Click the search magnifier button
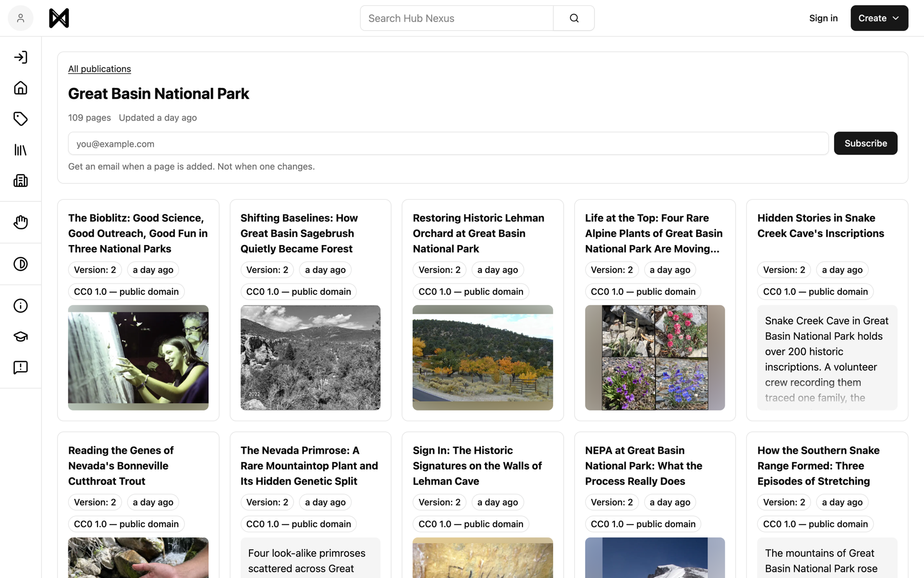924x578 pixels. tap(574, 18)
